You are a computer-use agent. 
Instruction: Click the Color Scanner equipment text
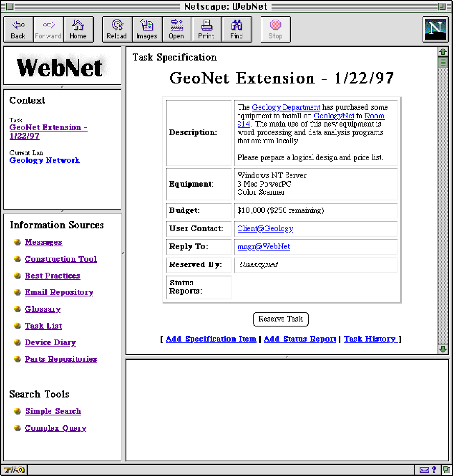coord(261,192)
